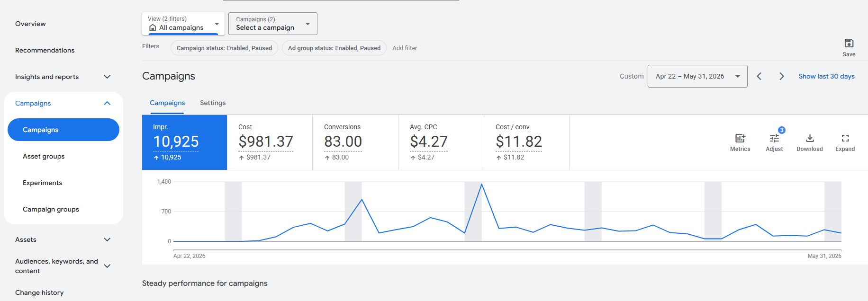This screenshot has height=301, width=868.
Task: Download the chart data
Action: coord(810,138)
